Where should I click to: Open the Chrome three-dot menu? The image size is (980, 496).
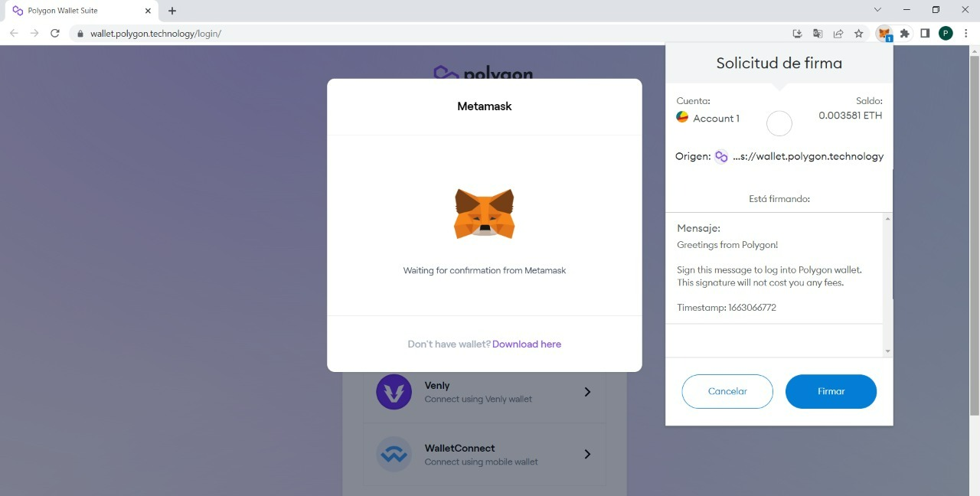coord(967,34)
